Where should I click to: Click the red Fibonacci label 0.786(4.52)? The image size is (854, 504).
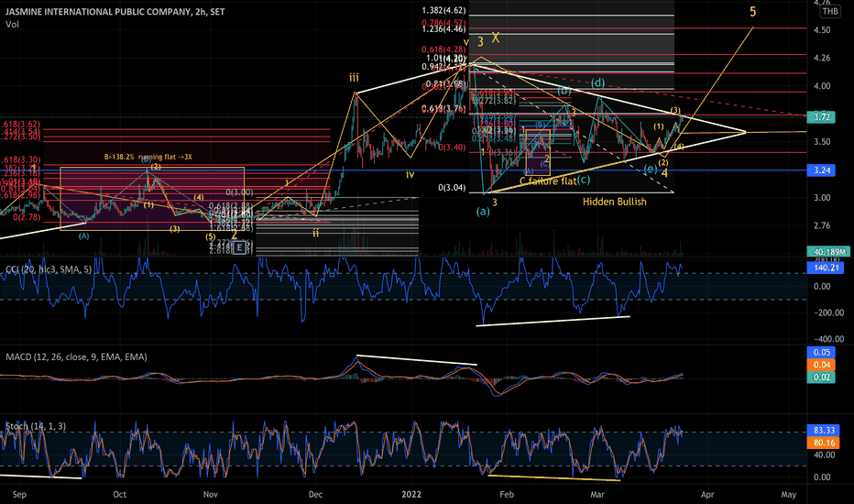click(443, 23)
